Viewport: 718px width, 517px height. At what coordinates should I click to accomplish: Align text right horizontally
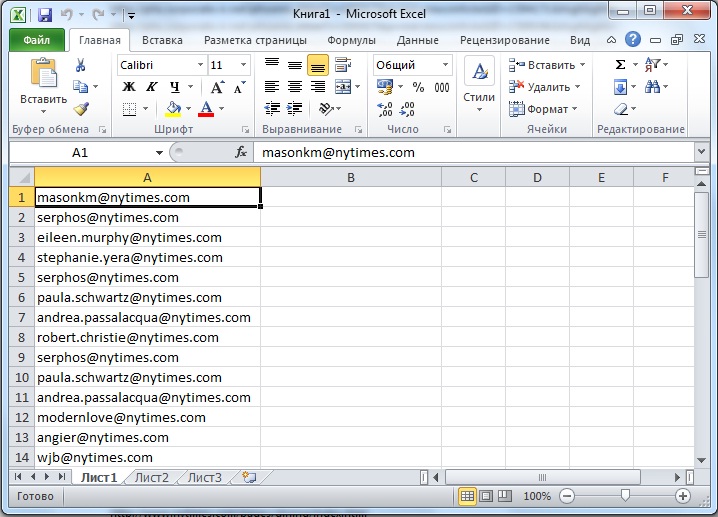pyautogui.click(x=318, y=87)
